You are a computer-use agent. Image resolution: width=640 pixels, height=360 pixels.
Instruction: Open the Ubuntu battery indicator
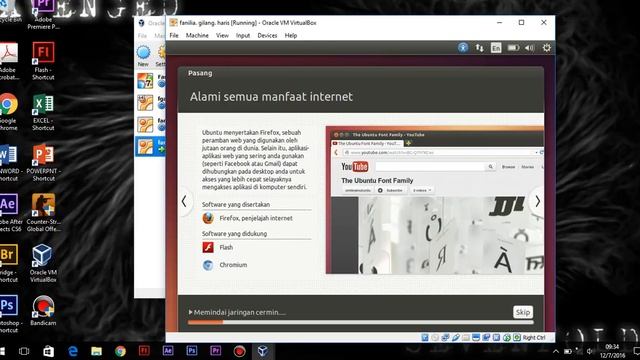point(513,48)
